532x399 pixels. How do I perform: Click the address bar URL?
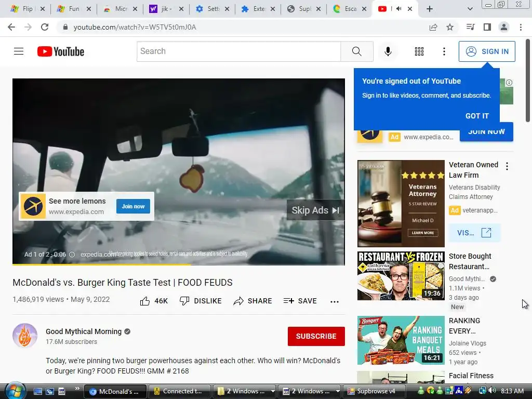tap(135, 27)
